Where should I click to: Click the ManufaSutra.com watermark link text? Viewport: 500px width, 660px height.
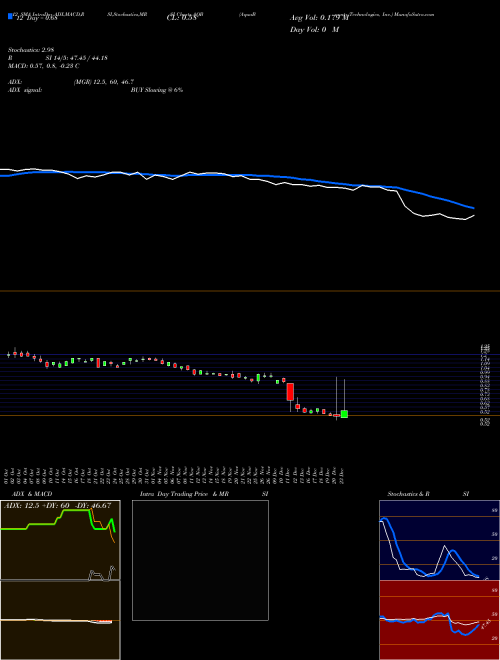coord(414,14)
